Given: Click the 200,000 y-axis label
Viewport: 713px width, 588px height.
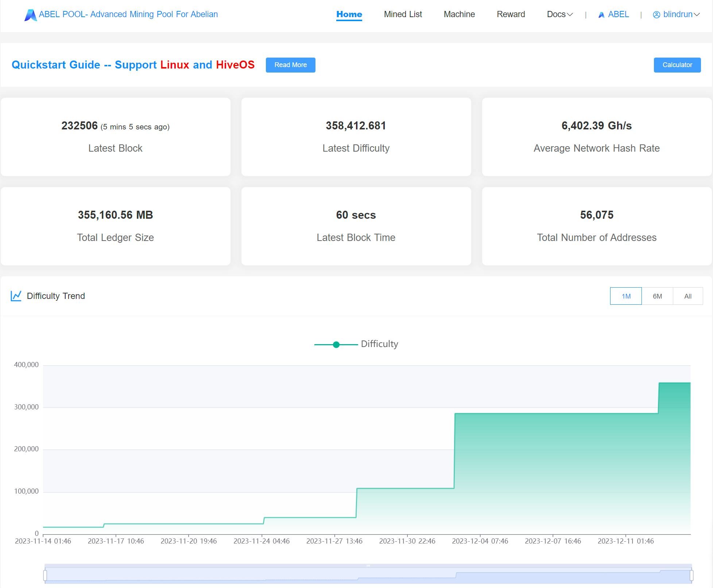Looking at the screenshot, I should (26, 449).
